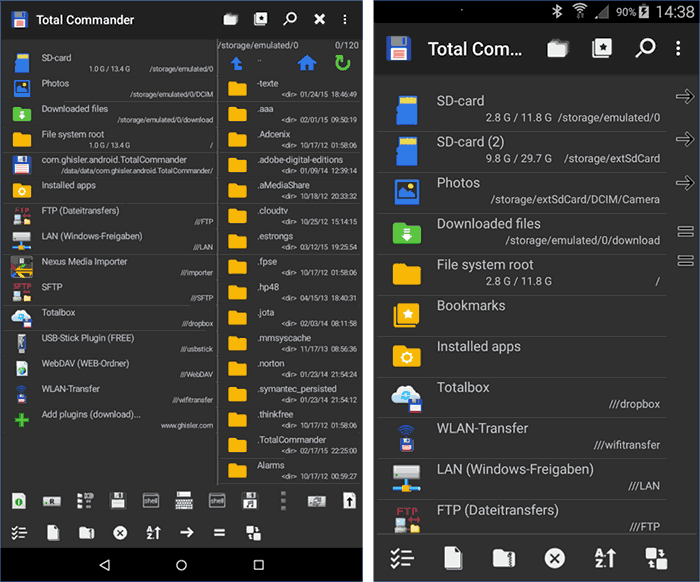Tap delete circle-X icon in left screenshot toolbar
The image size is (700, 582).
[120, 532]
